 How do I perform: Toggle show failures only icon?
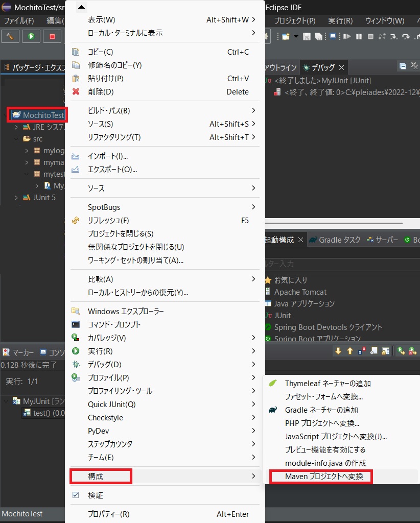click(362, 351)
